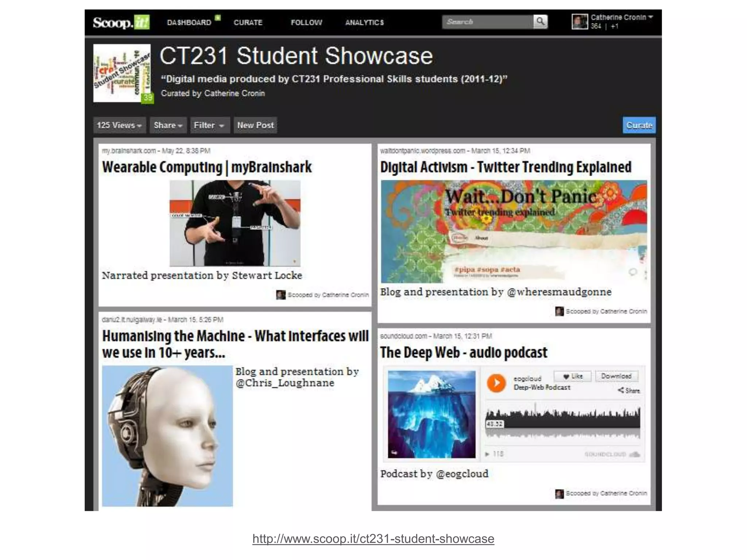
Task: Click the iceberg podcast artwork
Action: [x=432, y=414]
